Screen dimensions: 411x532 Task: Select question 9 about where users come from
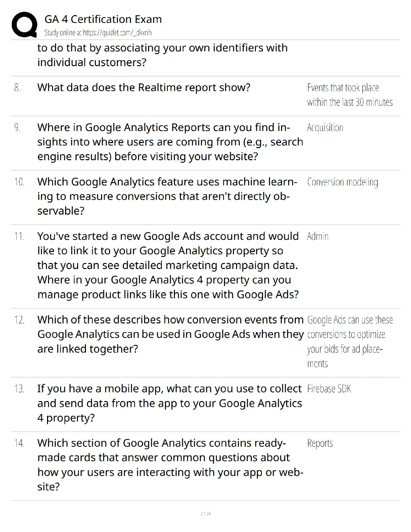click(170, 142)
